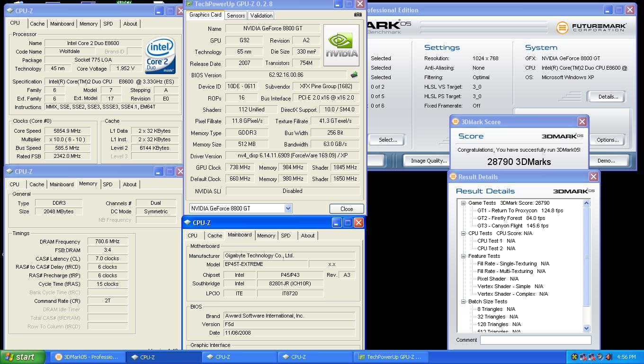The image size is (644, 364).
Task: Open Memory tab in the mainboard CPU-Z window
Action: (x=266, y=236)
